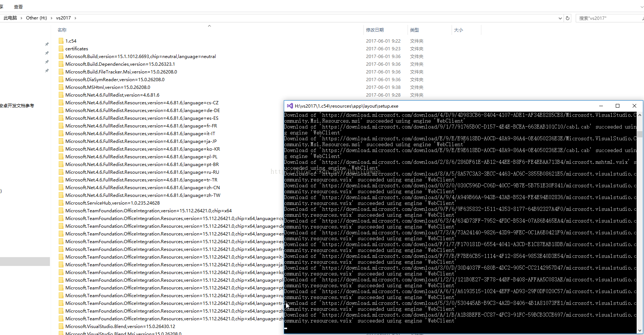Click the console scrollbar up arrow

(640, 115)
